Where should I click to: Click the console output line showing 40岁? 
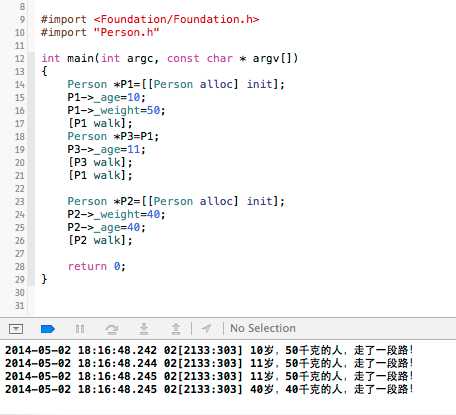209,389
